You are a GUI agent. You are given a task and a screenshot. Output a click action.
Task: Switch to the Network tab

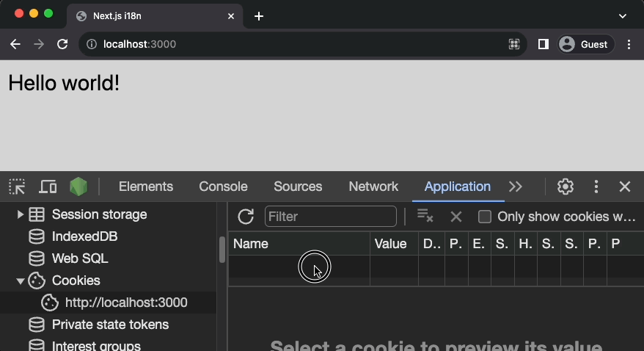[x=373, y=187]
